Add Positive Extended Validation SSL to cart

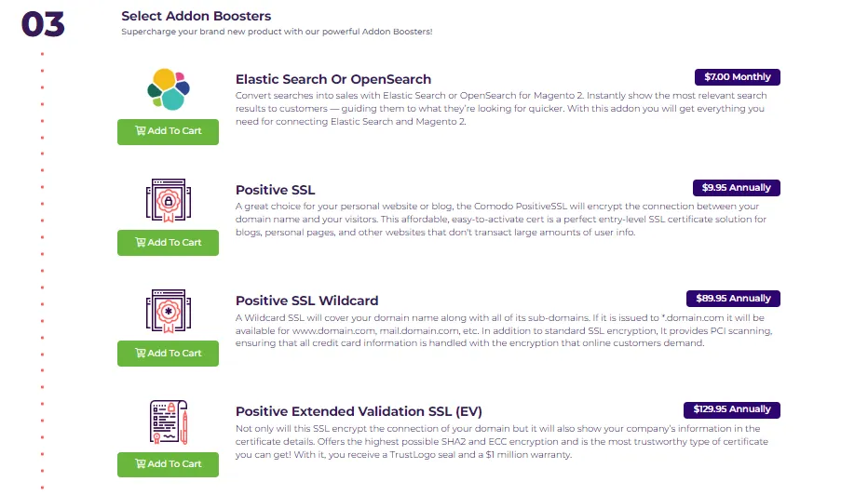tap(168, 464)
